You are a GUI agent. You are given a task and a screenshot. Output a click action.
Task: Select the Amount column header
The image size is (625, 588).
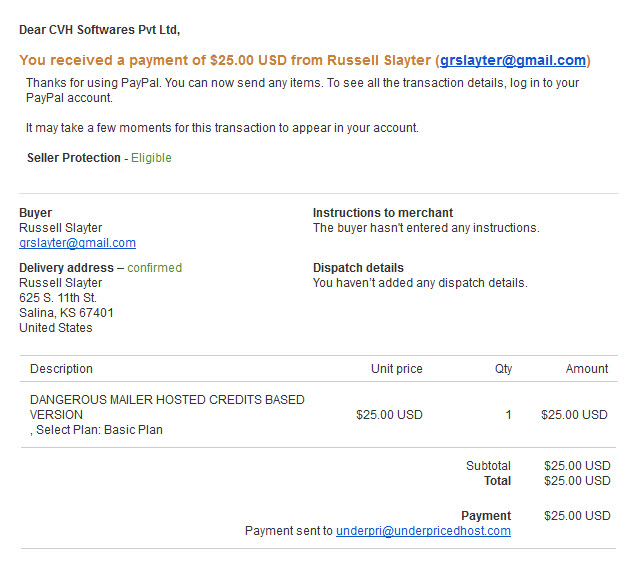pyautogui.click(x=587, y=369)
